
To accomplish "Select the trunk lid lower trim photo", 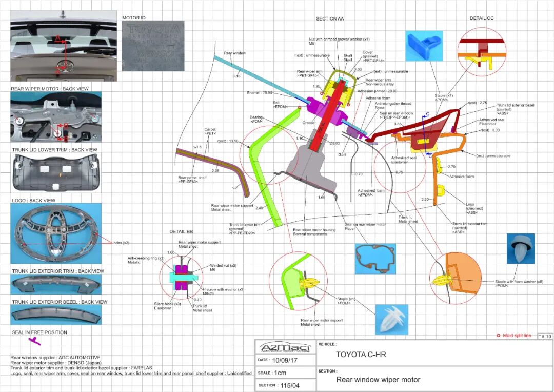I will tap(56, 173).
